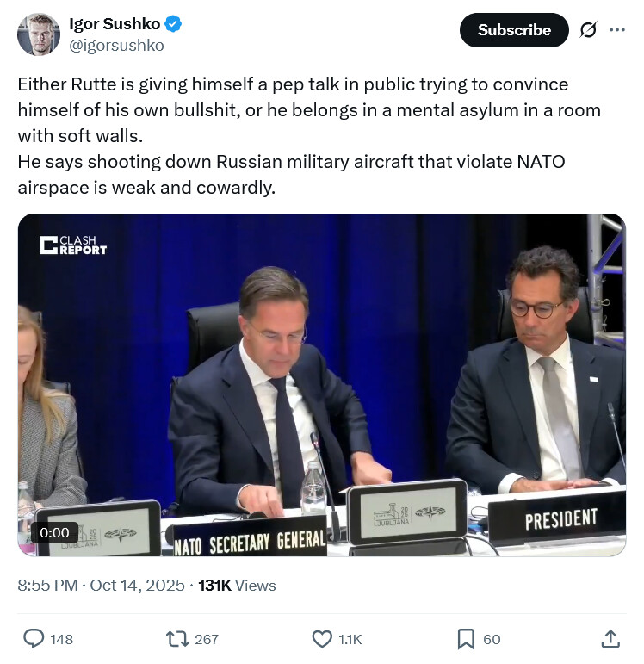Open the @igorsushko handle link
Screen dimensions: 644x664
[x=116, y=45]
